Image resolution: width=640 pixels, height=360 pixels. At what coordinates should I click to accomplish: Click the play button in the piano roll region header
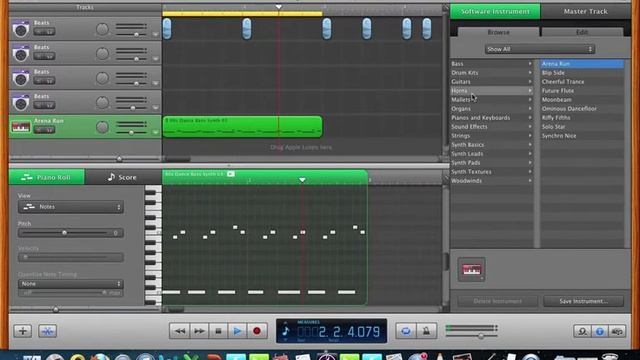tap(231, 174)
